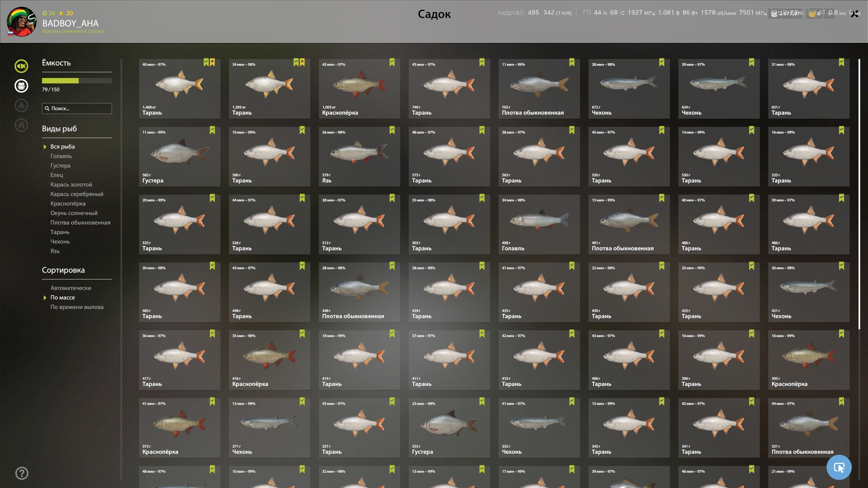The height and width of the screenshot is (488, 868).
Task: Click the greyed home sidebar icon
Action: (21, 125)
